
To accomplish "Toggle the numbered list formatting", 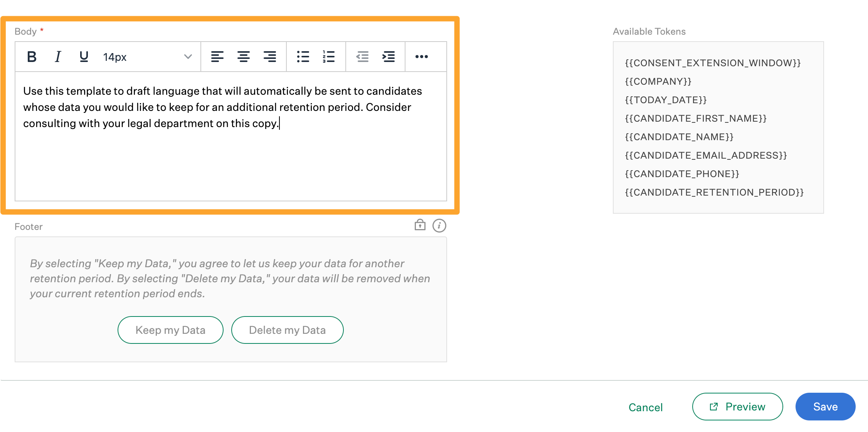I will pyautogui.click(x=328, y=57).
